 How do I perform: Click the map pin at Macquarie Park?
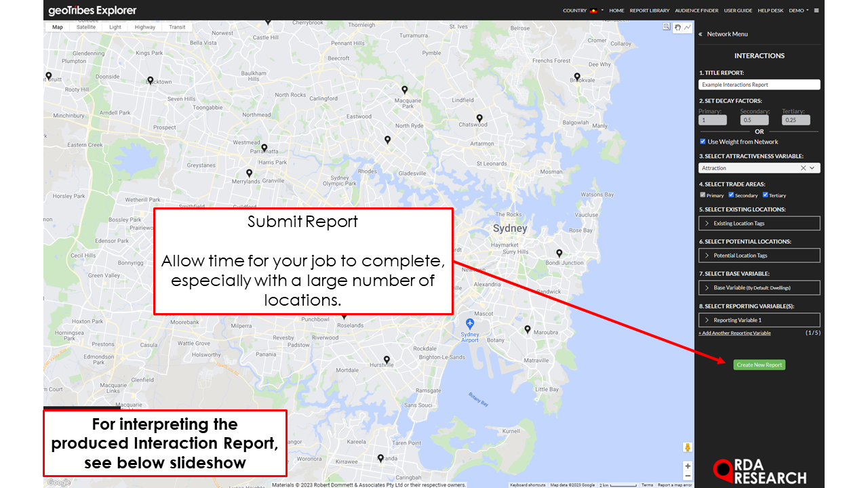pyautogui.click(x=404, y=89)
